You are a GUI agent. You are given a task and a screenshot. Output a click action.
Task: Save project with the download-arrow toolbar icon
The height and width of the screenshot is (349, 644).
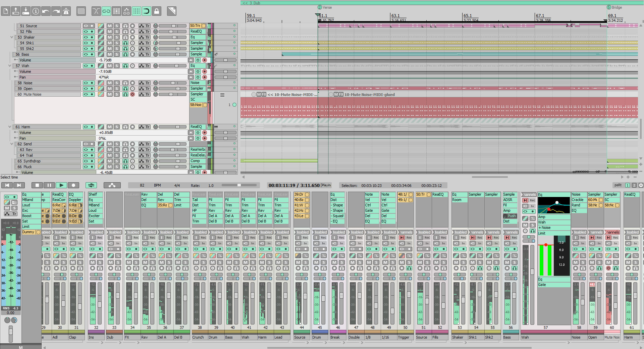26,11
